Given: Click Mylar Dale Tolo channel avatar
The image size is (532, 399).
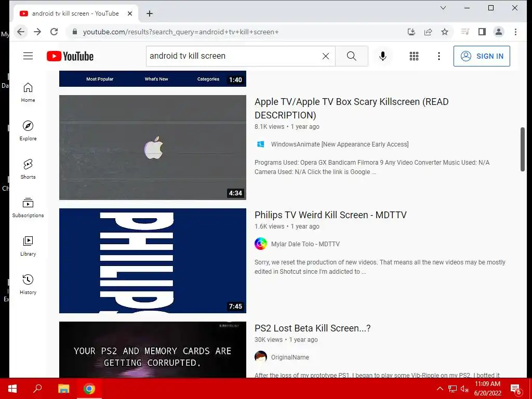Looking at the screenshot, I should click(261, 244).
